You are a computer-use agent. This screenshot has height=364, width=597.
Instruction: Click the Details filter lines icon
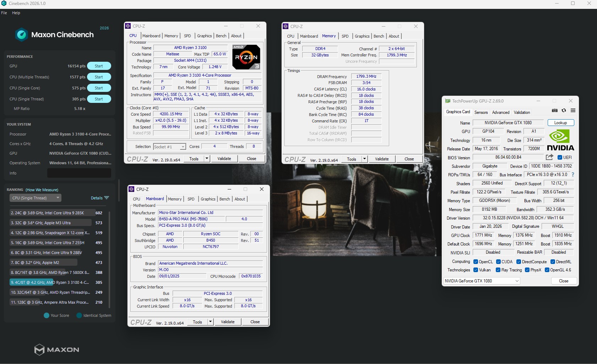pos(107,198)
